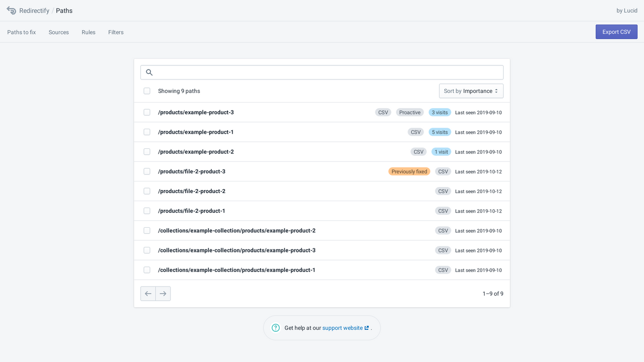Check the /products/example-product-3 row checkbox
Image resolution: width=644 pixels, height=362 pixels.
pyautogui.click(x=147, y=112)
